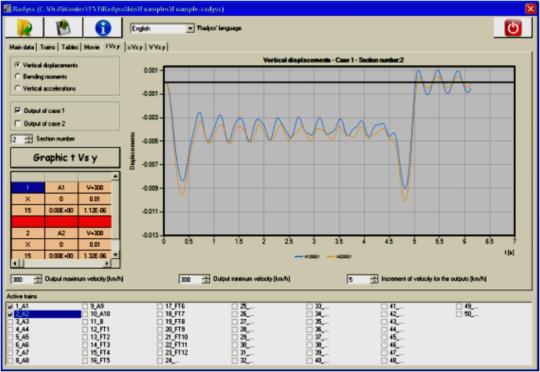Image resolution: width=540 pixels, height=372 pixels.
Task: Click the results table up scroll arrow
Action: pos(115,176)
